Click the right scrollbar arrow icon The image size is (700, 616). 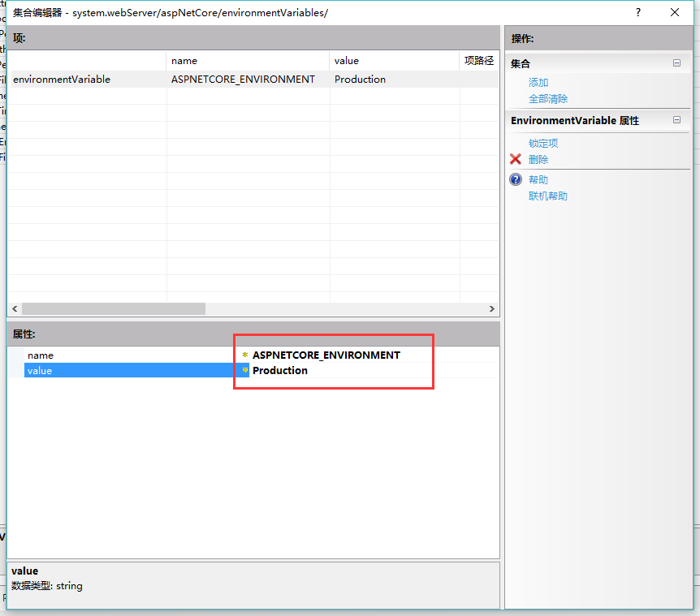click(491, 308)
